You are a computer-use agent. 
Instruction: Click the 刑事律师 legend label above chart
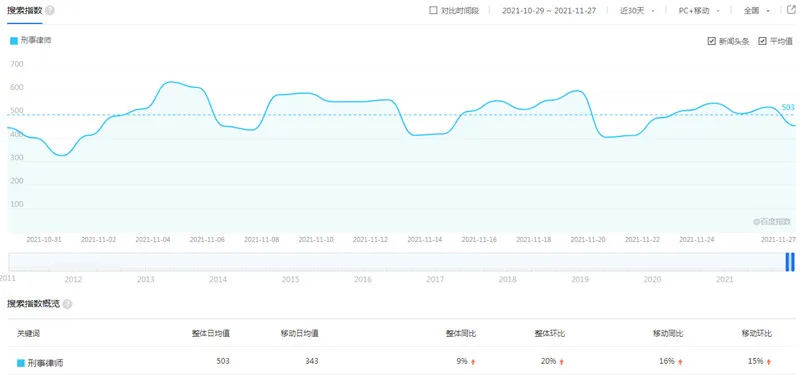click(x=36, y=41)
